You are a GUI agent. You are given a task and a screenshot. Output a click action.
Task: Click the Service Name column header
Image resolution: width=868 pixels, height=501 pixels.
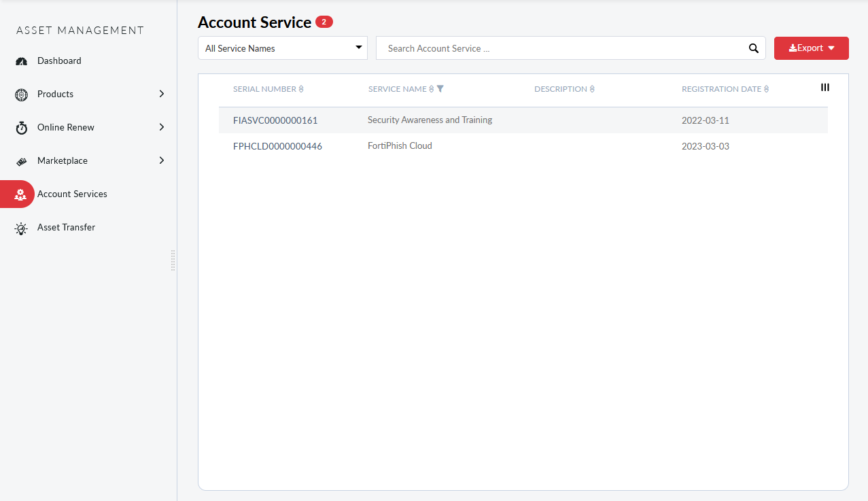pos(397,89)
